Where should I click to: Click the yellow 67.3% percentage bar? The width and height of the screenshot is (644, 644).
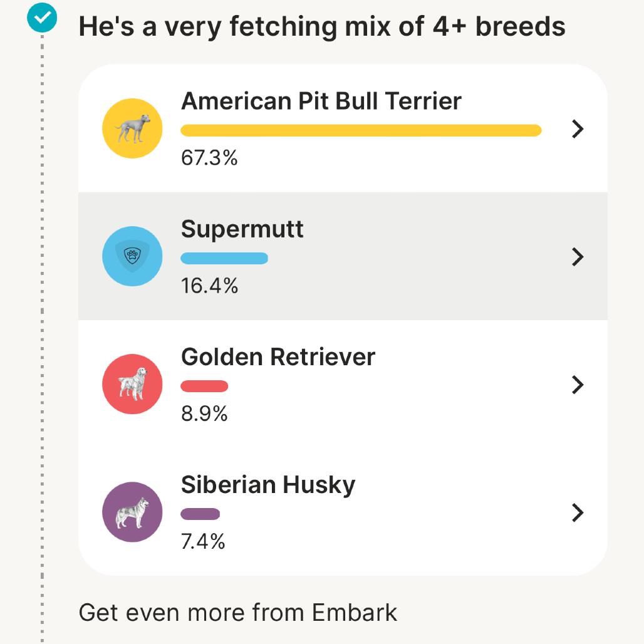[361, 130]
